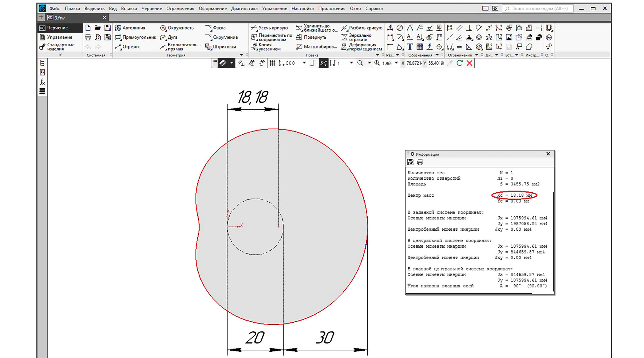Print info from Информация panel
This screenshot has width=644, height=358.
coord(420,162)
